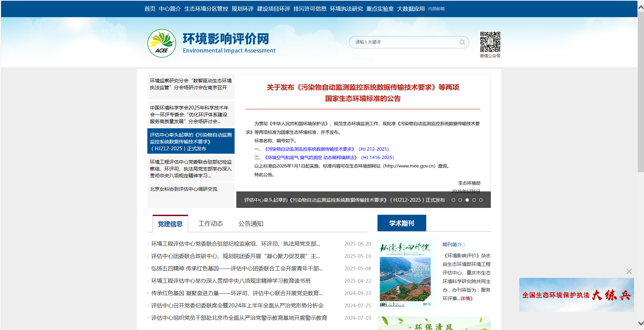Select the last carousel indicator dot
This screenshot has width=644, height=330.
pos(481,200)
